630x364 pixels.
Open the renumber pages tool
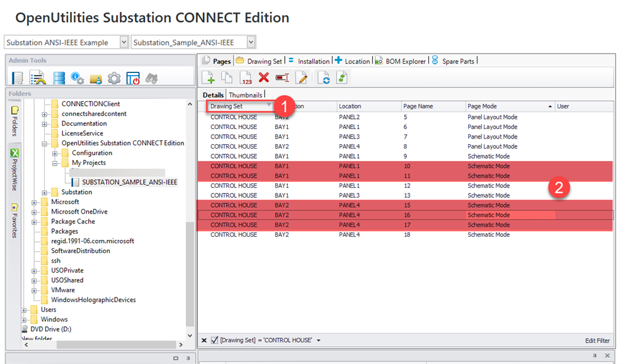pos(246,77)
